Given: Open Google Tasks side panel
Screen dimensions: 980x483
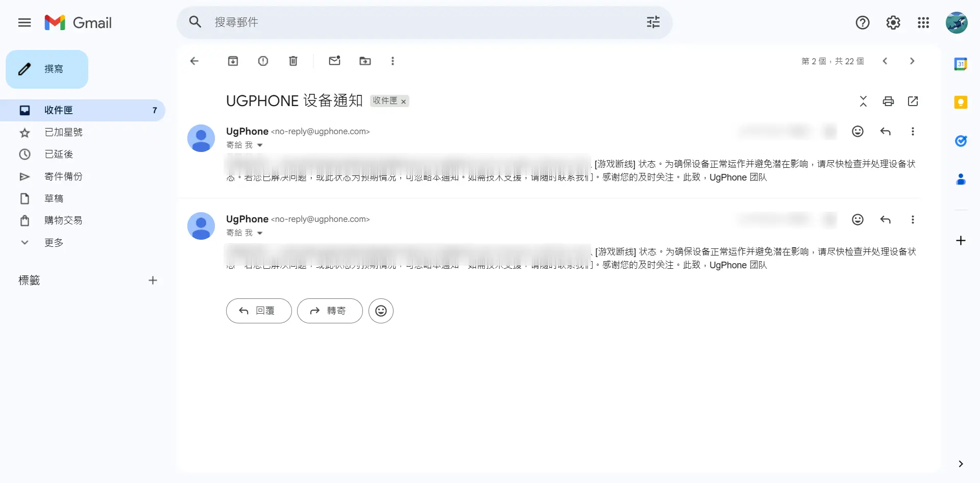Looking at the screenshot, I should (961, 141).
